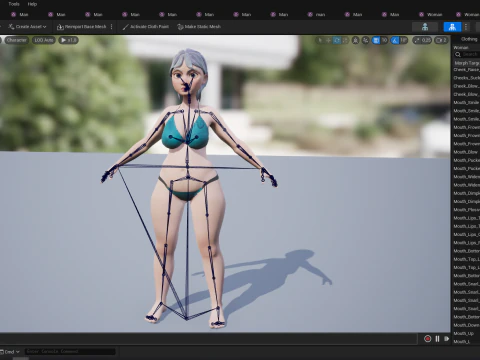Screen dimensions: 480x360
Task: Click the Create Asset icon
Action: [x=11, y=27]
